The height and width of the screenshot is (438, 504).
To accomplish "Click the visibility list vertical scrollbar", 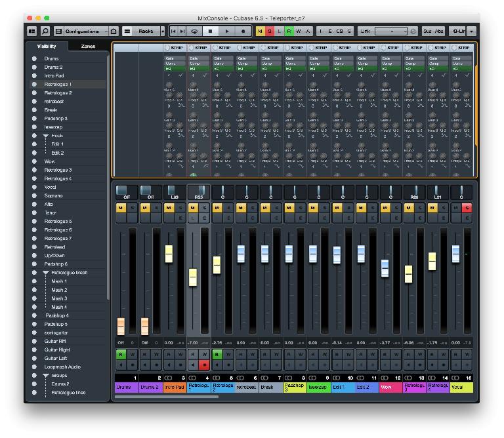I will pyautogui.click(x=108, y=176).
